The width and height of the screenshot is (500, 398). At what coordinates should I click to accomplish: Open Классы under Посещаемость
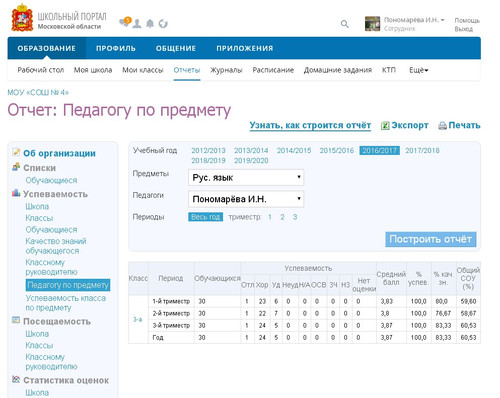[39, 345]
